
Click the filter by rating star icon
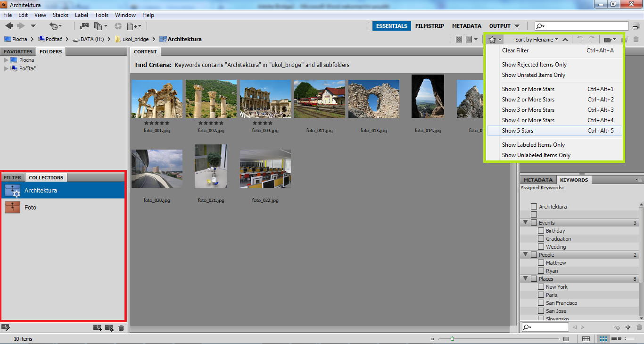[492, 40]
